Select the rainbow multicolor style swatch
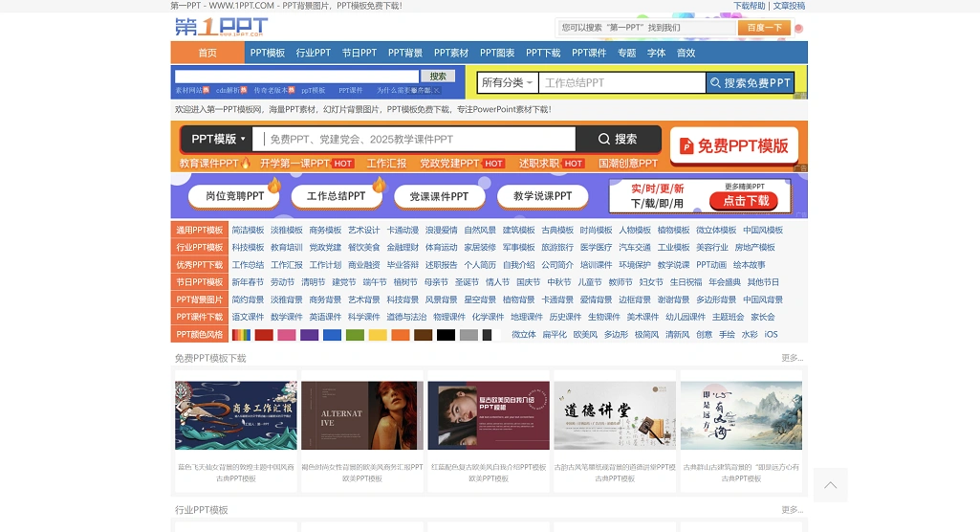 click(241, 335)
